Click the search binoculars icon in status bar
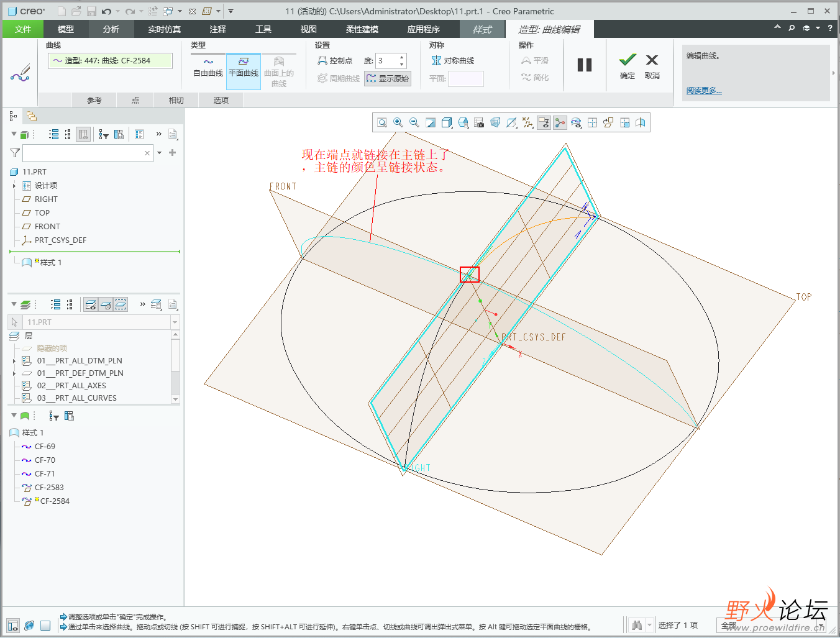The image size is (840, 638). tap(636, 625)
